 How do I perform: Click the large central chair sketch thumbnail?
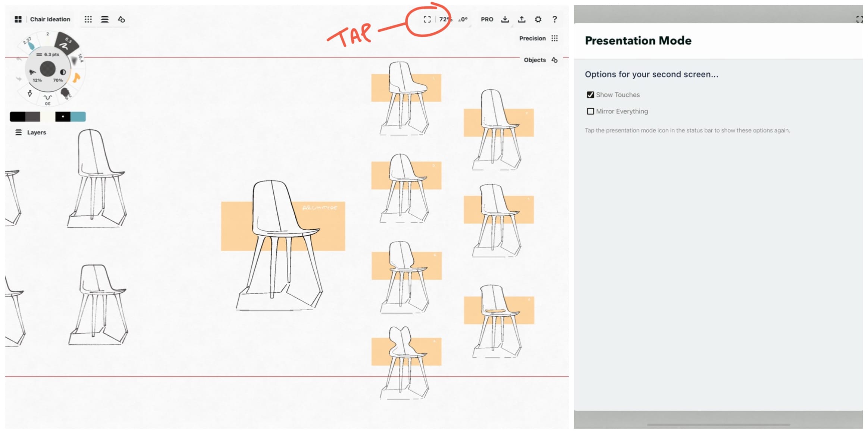pyautogui.click(x=277, y=238)
